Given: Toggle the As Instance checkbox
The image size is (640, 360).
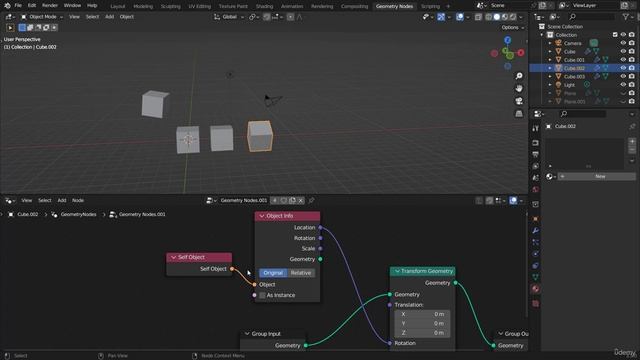Looking at the screenshot, I should [262, 295].
